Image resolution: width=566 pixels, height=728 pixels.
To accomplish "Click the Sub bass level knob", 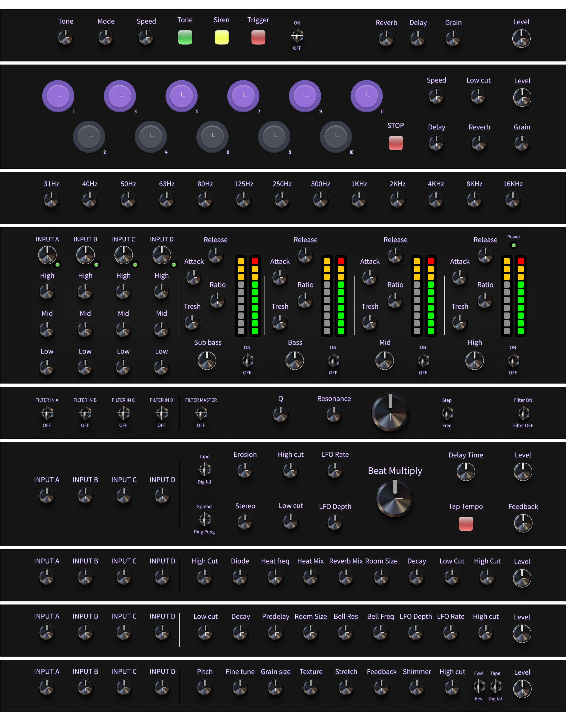I will [x=207, y=361].
